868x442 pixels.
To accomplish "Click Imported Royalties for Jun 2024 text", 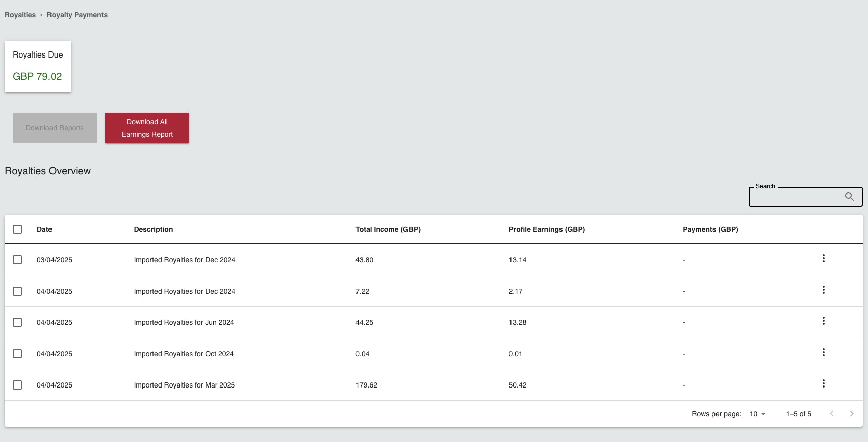I will pos(184,322).
